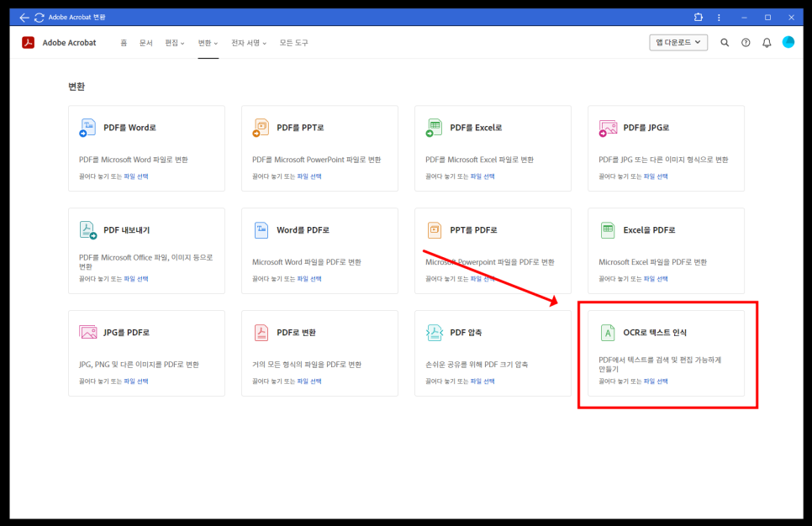This screenshot has height=526, width=812.
Task: Click the Excel을 PDF로 card title
Action: click(650, 230)
